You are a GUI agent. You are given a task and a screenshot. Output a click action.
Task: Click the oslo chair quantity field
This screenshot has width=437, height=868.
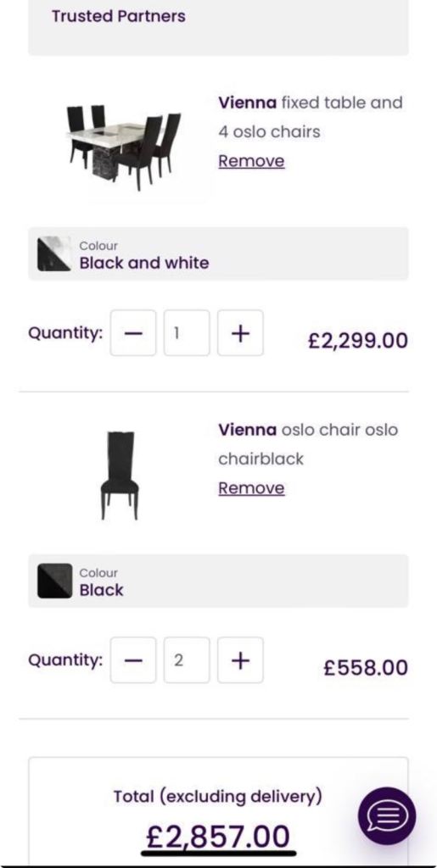coord(187,659)
